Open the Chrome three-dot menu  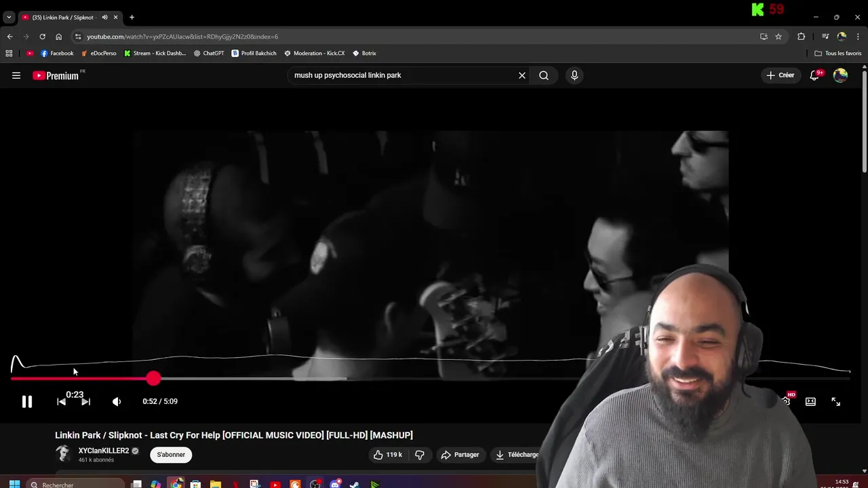point(859,37)
